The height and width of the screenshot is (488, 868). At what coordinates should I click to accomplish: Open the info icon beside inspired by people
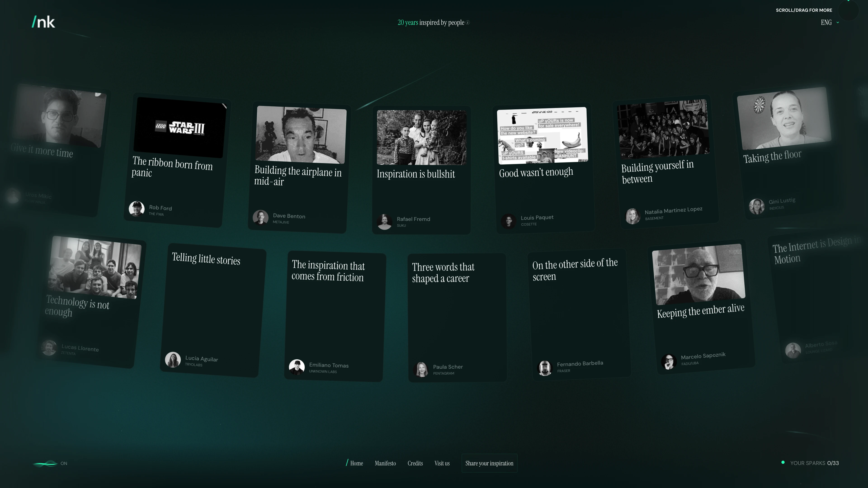pos(468,23)
